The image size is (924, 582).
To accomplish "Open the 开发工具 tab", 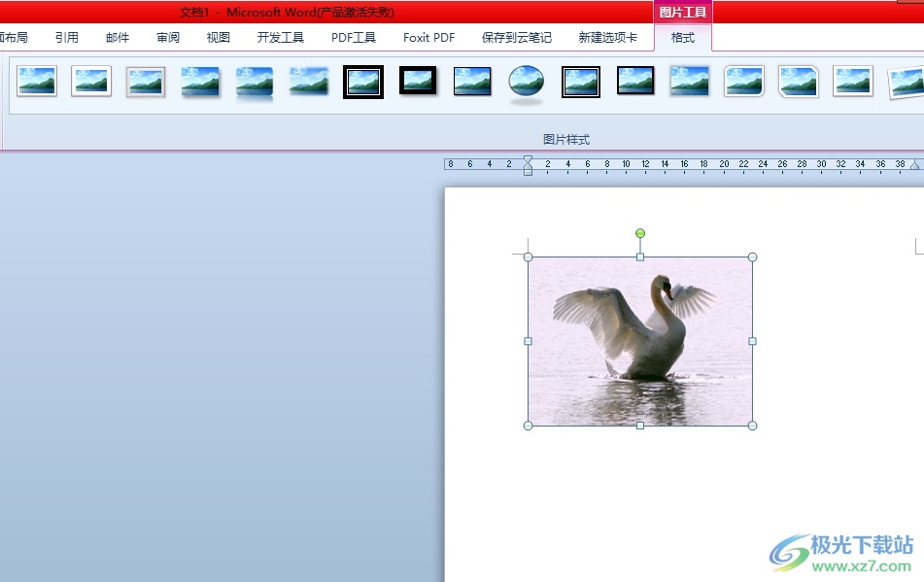I will point(281,38).
